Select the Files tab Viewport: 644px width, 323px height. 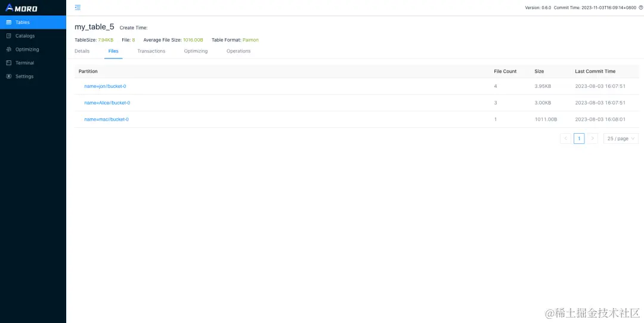pyautogui.click(x=113, y=51)
